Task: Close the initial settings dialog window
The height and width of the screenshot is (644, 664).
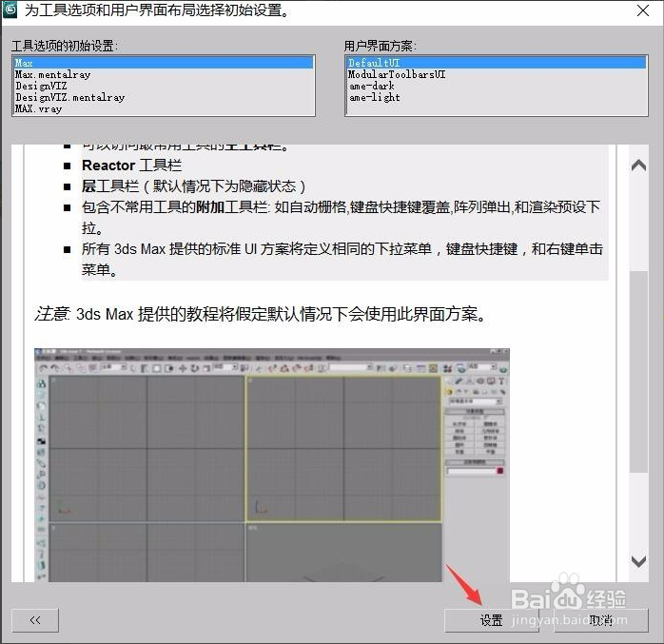Action: point(643,10)
